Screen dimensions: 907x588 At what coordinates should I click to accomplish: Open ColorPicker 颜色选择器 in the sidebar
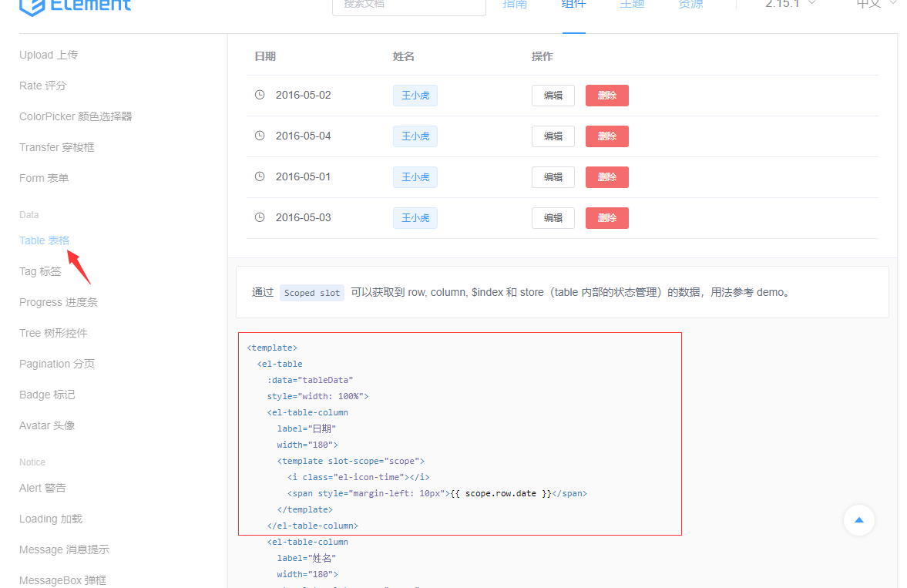[76, 116]
